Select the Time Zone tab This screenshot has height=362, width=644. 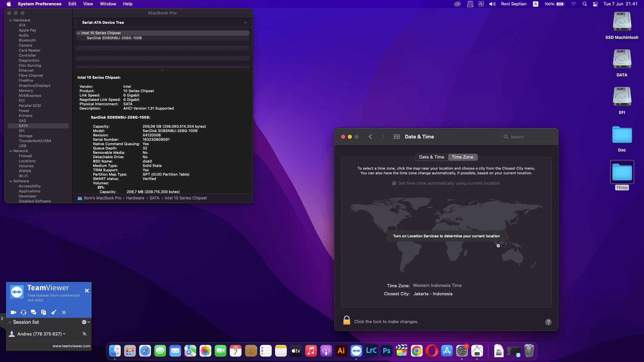pyautogui.click(x=463, y=157)
